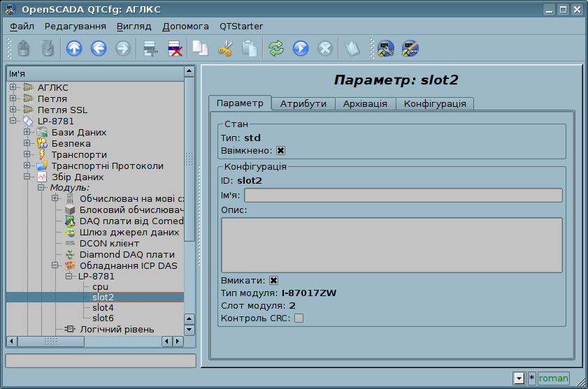588x389 pixels.
Task: Click the blue start update cycle icon
Action: pyautogui.click(x=301, y=48)
